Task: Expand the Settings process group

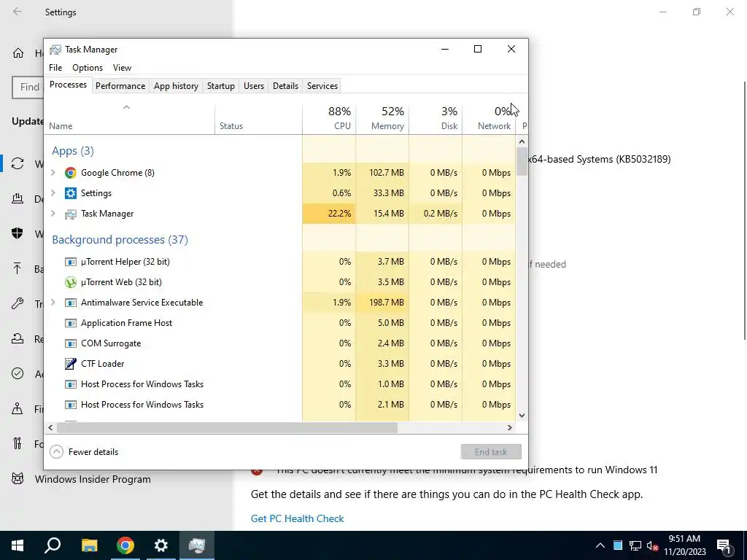Action: (53, 192)
